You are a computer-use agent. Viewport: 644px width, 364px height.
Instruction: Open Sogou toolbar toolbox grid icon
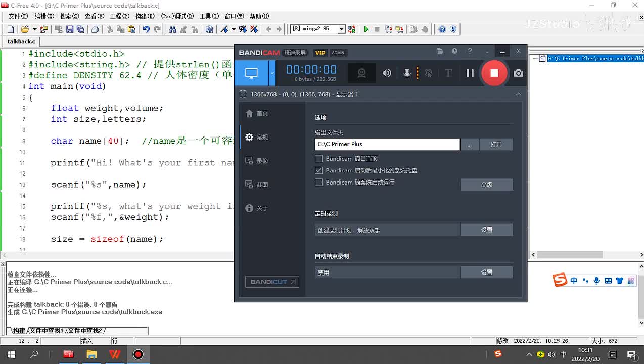pyautogui.click(x=630, y=281)
